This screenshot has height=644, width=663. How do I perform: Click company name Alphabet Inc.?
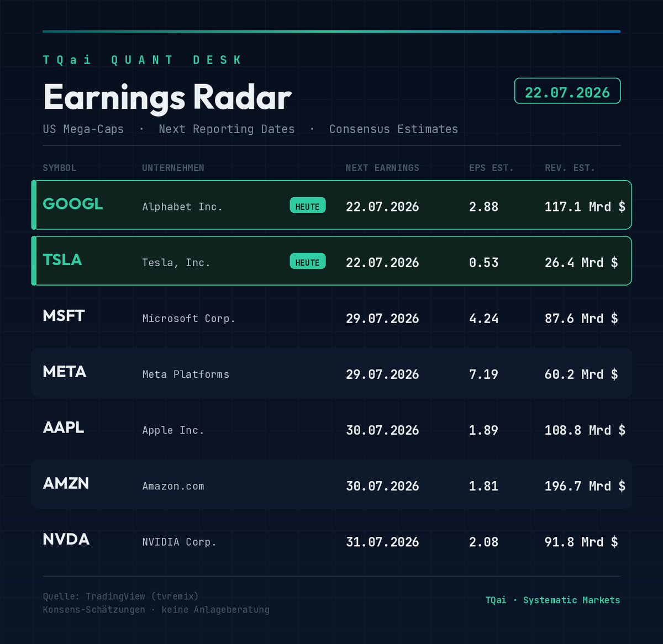(182, 207)
